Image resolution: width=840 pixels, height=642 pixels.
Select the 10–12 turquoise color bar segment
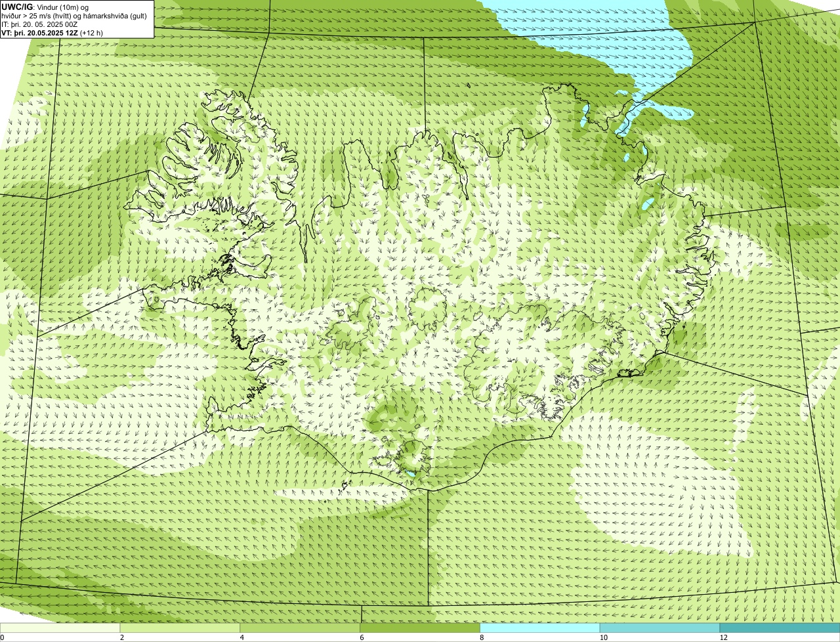click(x=660, y=628)
